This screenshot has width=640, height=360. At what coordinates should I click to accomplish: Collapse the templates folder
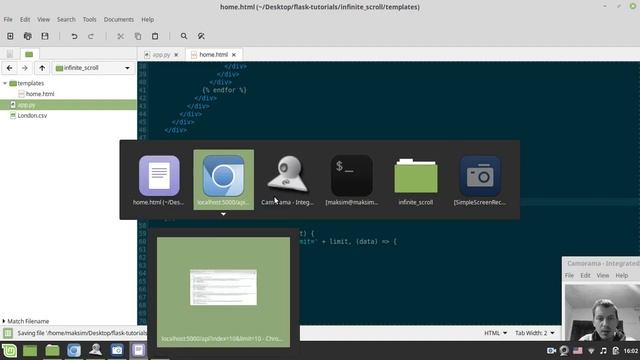[x=5, y=83]
